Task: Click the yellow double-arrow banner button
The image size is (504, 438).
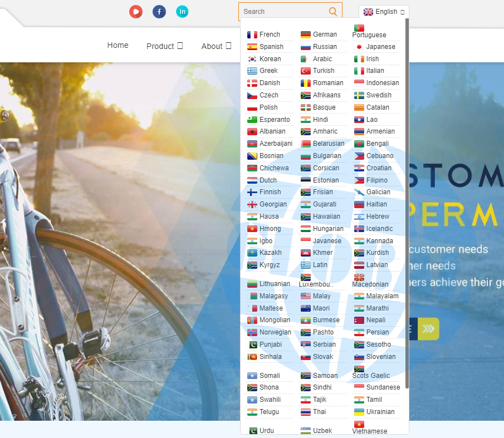Action: [x=428, y=329]
